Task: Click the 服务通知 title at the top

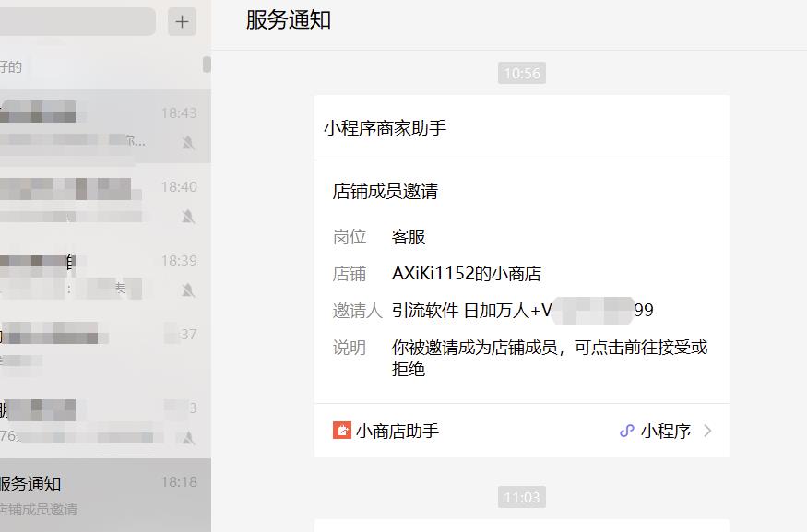Action: [286, 19]
